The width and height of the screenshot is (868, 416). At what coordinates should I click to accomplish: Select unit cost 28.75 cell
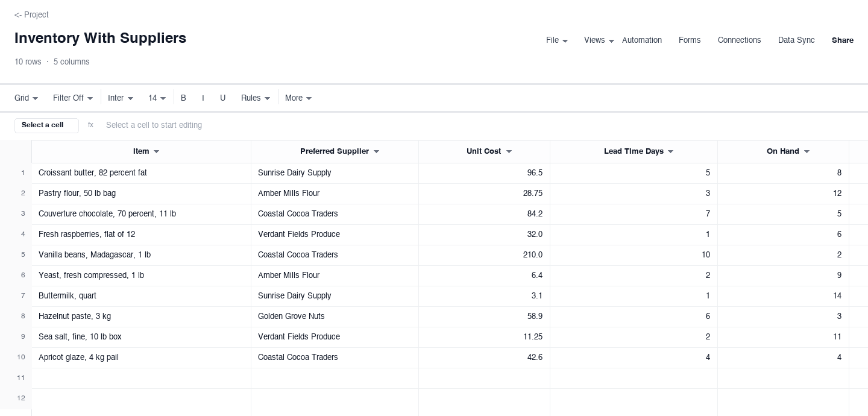tap(484, 194)
